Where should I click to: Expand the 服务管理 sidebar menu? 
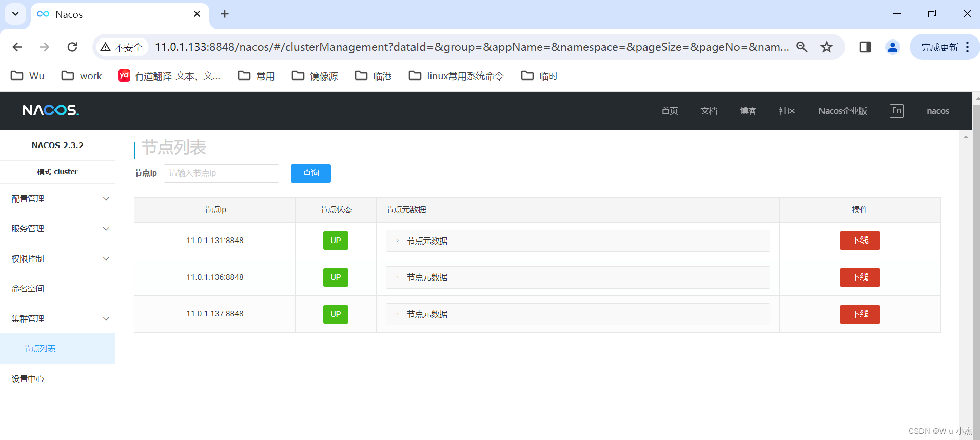[x=57, y=229]
